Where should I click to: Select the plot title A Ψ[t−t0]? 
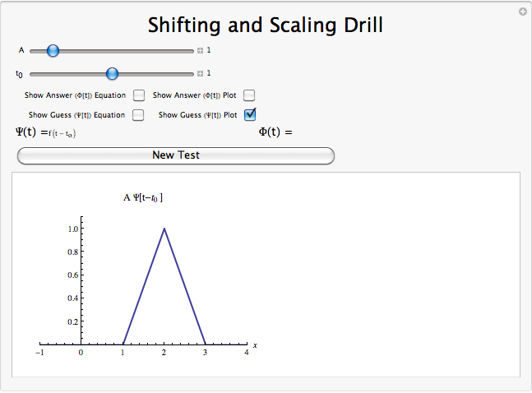coord(149,197)
